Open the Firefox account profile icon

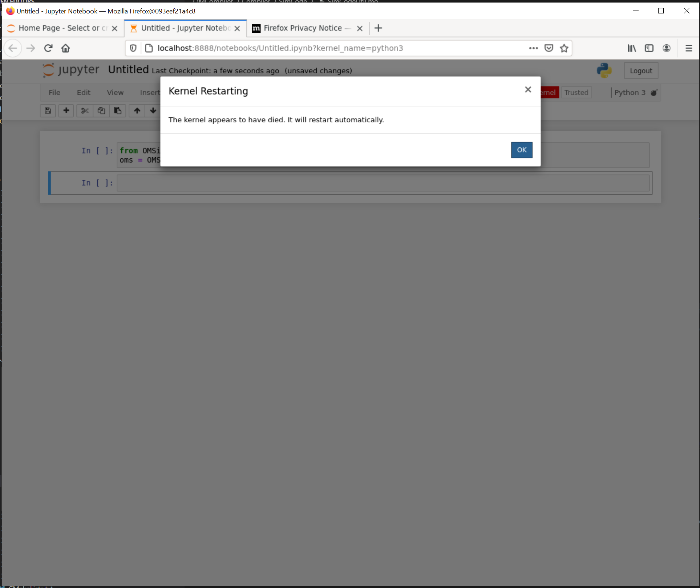click(x=667, y=48)
